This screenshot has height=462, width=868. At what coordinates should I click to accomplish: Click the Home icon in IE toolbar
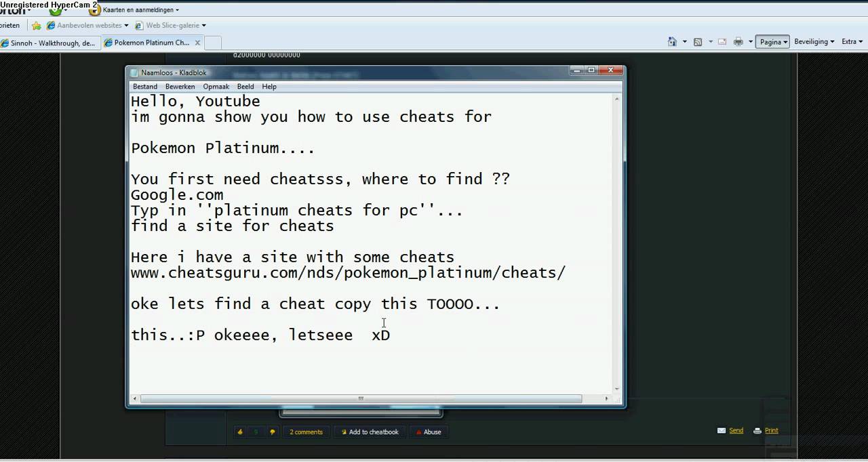[x=672, y=41]
